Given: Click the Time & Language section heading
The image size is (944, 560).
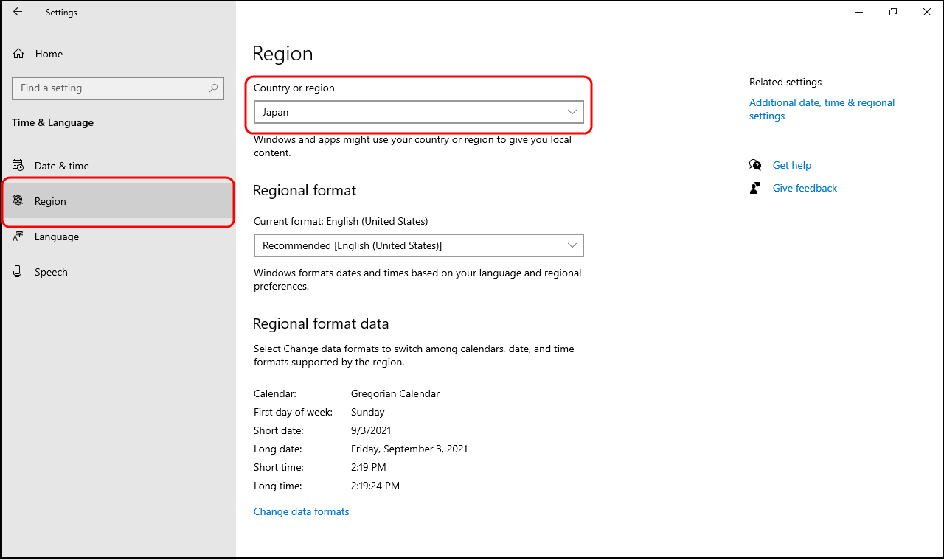Looking at the screenshot, I should coord(53,122).
